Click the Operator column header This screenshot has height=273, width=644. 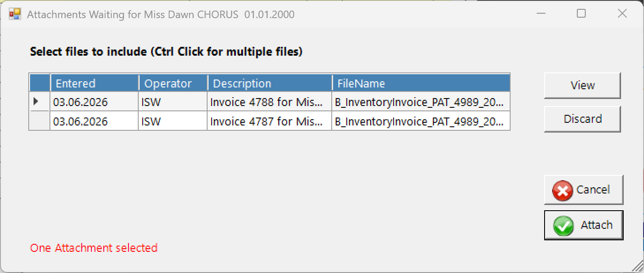173,83
